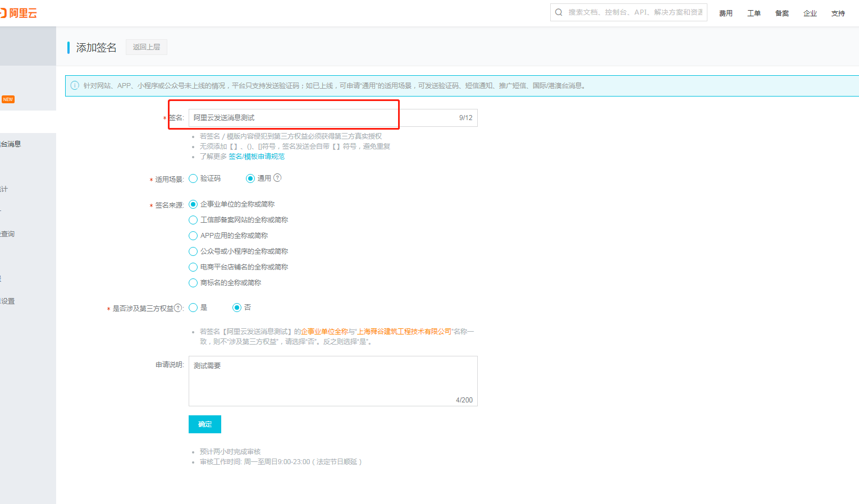
Task: Click the search magnifier icon
Action: (x=559, y=12)
